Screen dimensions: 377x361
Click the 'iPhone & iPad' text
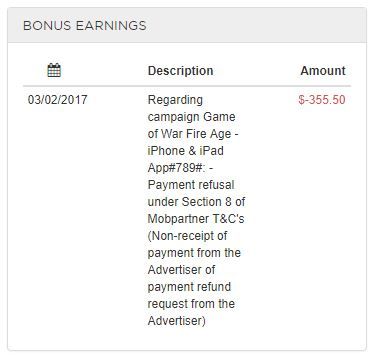[x=185, y=151]
